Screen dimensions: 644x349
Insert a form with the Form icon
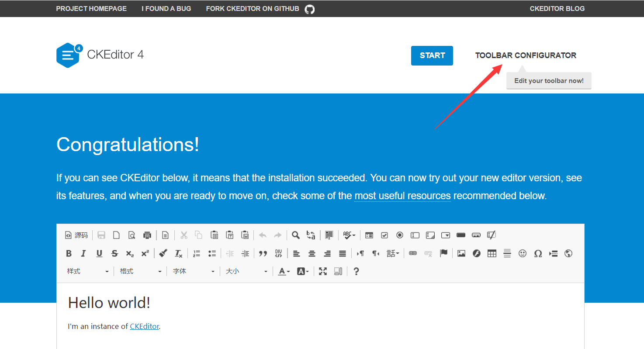369,235
